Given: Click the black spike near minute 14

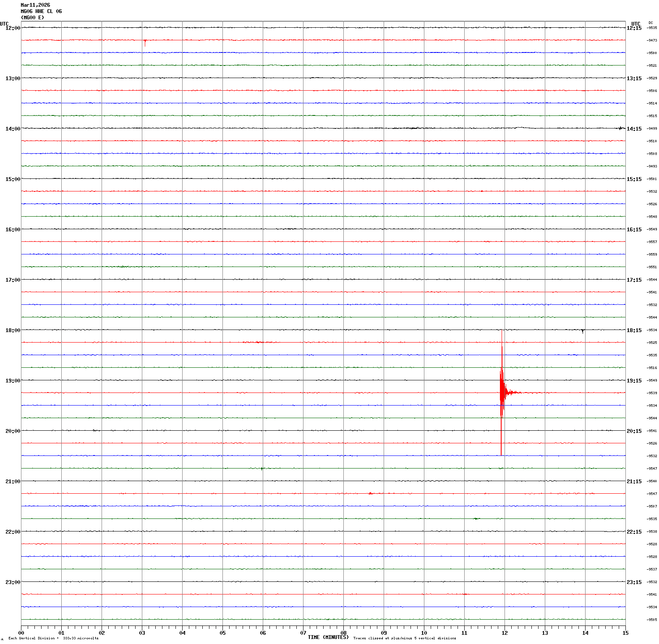Looking at the screenshot, I should 583,331.
